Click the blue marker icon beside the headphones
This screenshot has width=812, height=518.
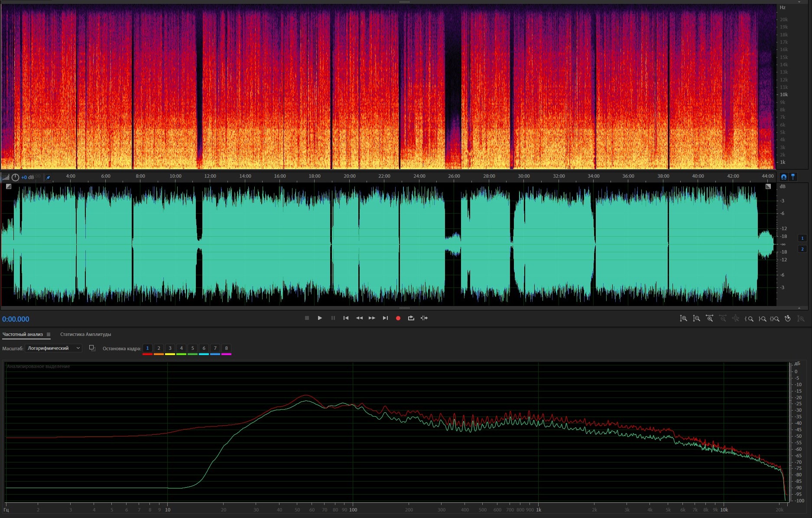(793, 176)
